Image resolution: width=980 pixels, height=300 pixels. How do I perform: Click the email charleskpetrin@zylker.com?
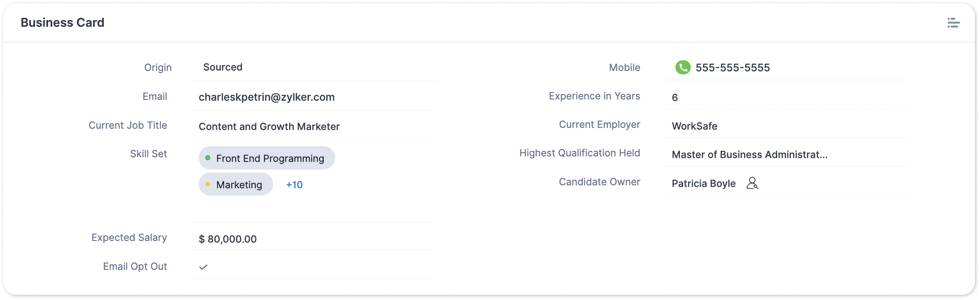(267, 97)
